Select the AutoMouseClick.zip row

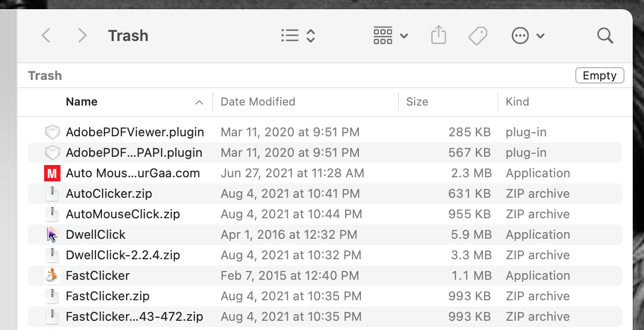tap(123, 214)
